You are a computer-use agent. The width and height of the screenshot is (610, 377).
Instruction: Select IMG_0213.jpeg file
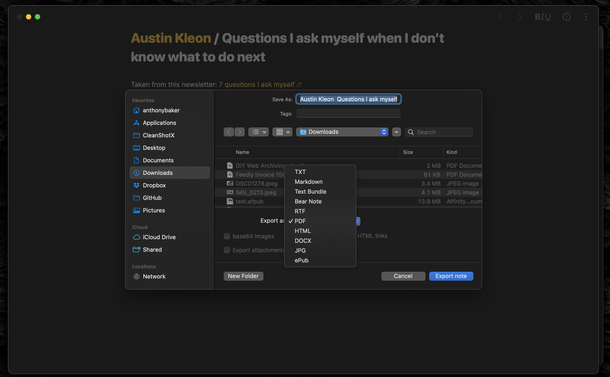point(349,193)
